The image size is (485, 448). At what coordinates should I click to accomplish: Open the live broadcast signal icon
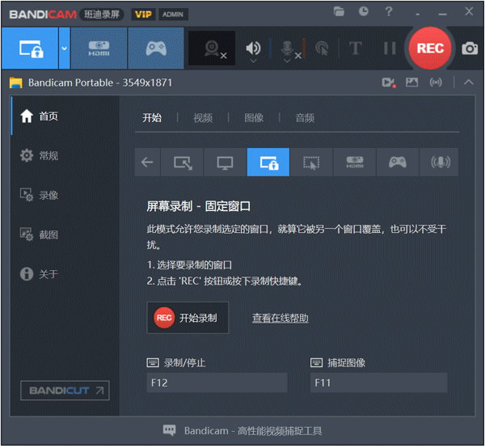(x=436, y=82)
